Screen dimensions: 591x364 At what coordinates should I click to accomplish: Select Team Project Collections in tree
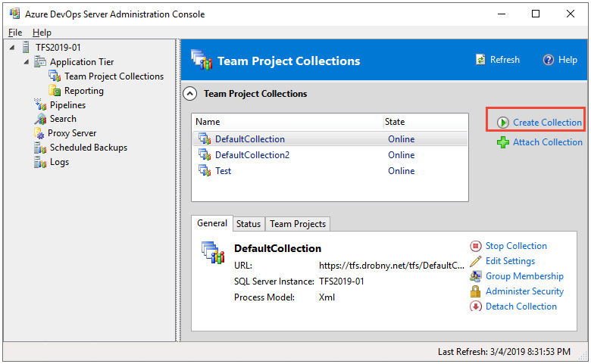coord(114,76)
